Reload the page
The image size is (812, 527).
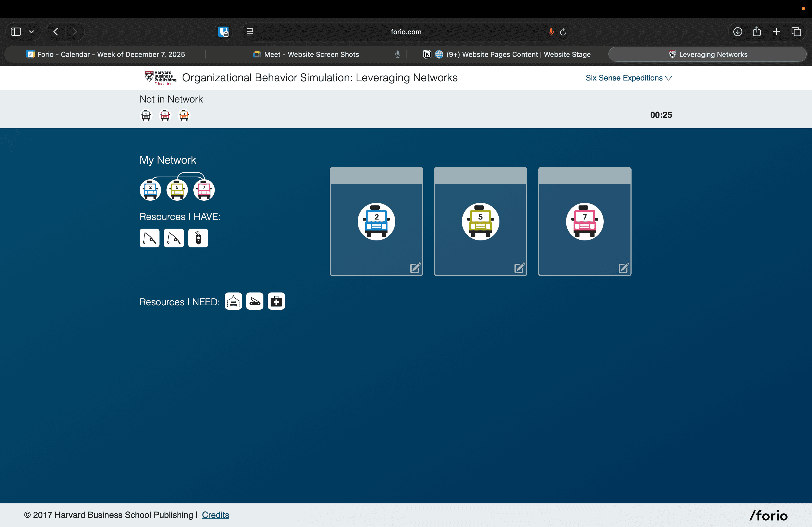(563, 32)
